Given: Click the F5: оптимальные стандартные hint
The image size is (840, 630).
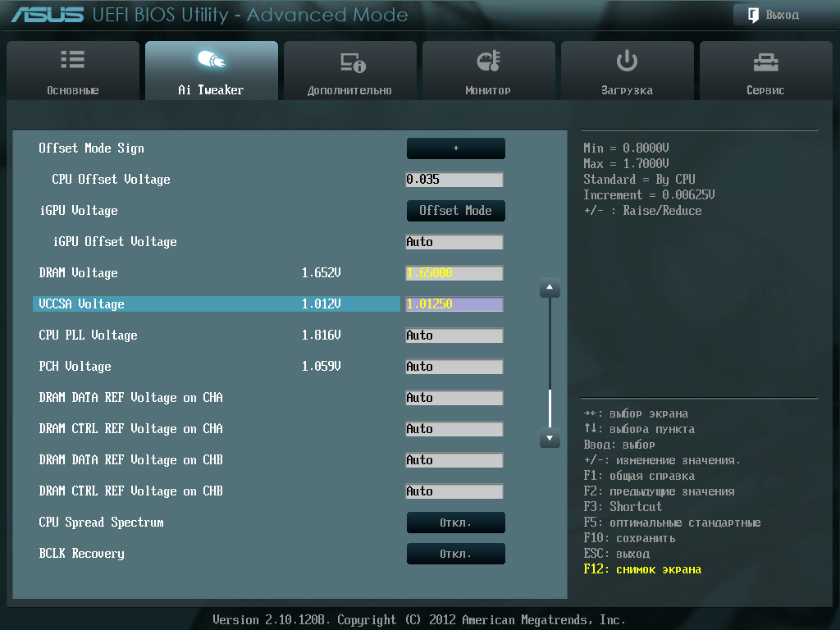Looking at the screenshot, I should (672, 523).
